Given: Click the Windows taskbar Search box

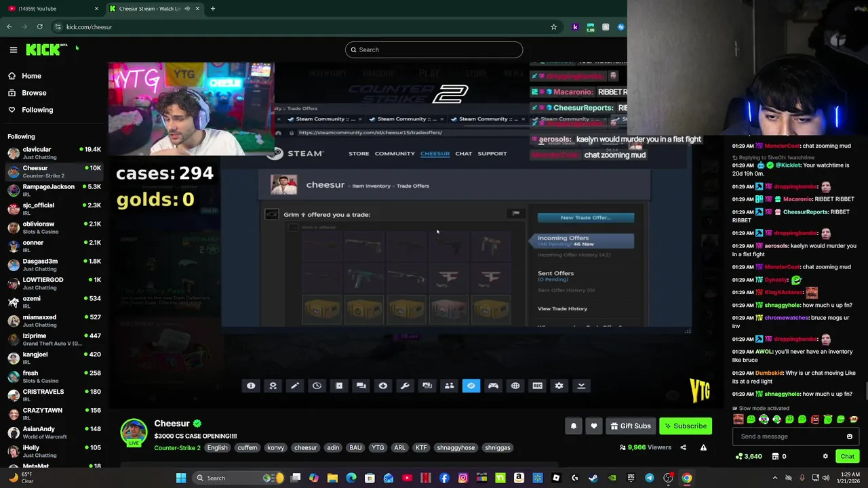Looking at the screenshot, I should pyautogui.click(x=237, y=478).
